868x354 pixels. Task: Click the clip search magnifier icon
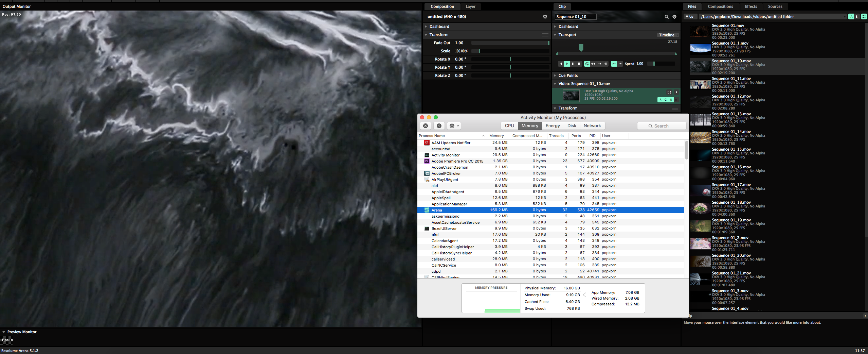tap(667, 17)
